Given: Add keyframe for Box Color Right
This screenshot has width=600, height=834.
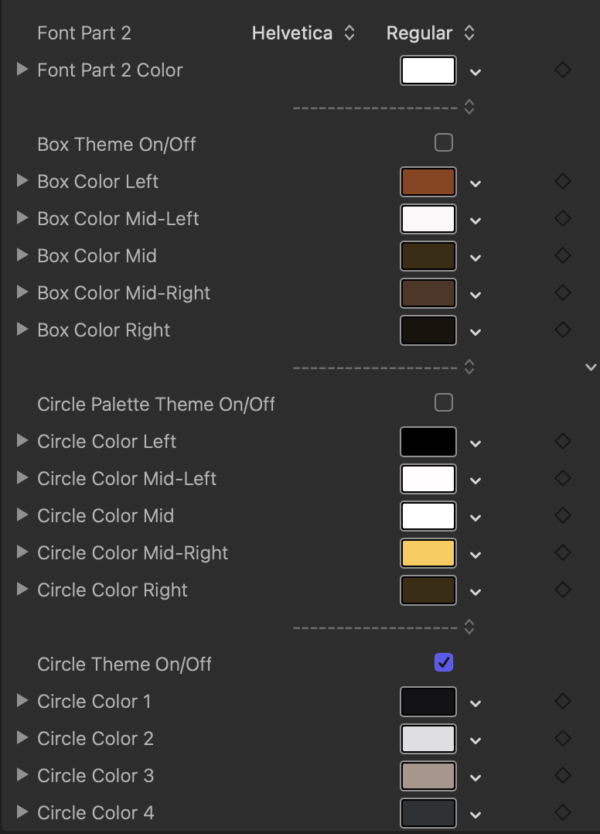Looking at the screenshot, I should coord(562,330).
